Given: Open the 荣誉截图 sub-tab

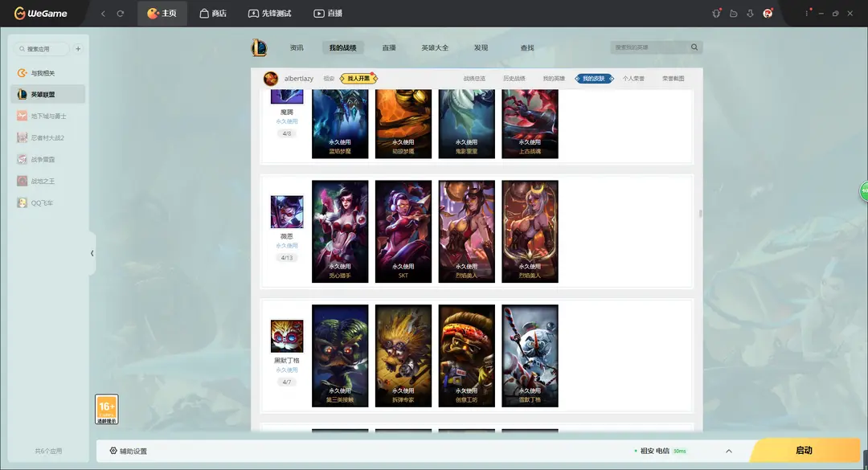Looking at the screenshot, I should click(673, 79).
